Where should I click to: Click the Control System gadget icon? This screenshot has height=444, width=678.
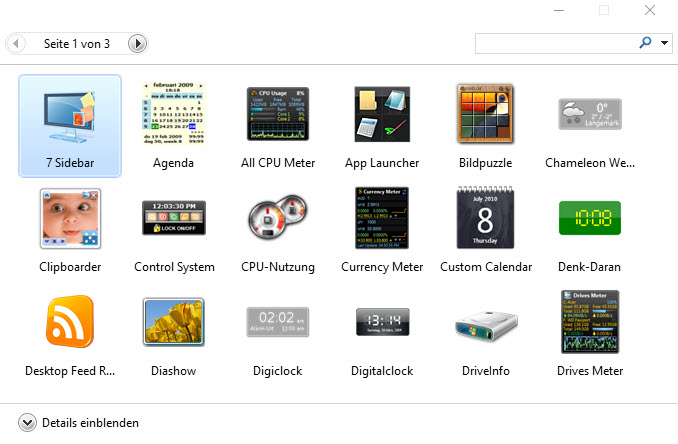click(x=174, y=217)
